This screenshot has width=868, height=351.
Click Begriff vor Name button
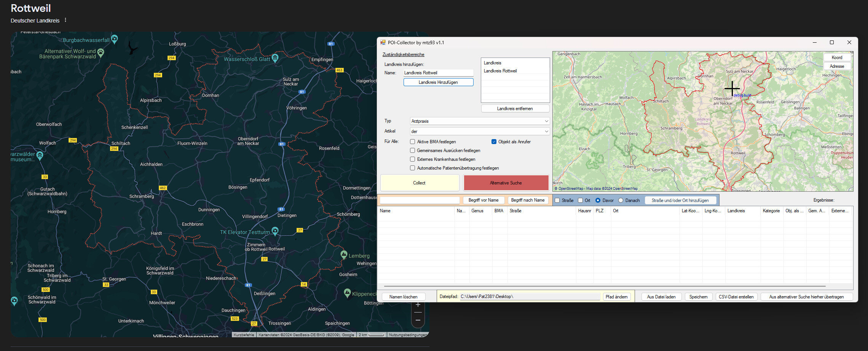483,200
